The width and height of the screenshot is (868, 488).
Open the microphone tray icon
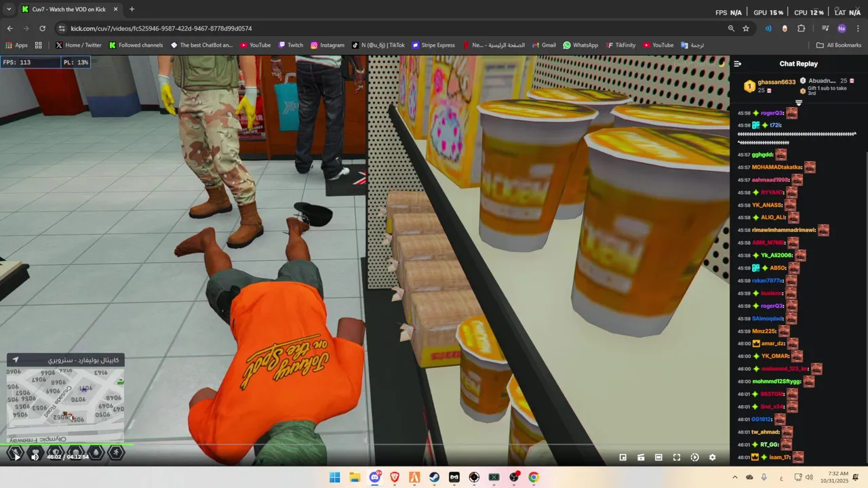click(x=764, y=478)
